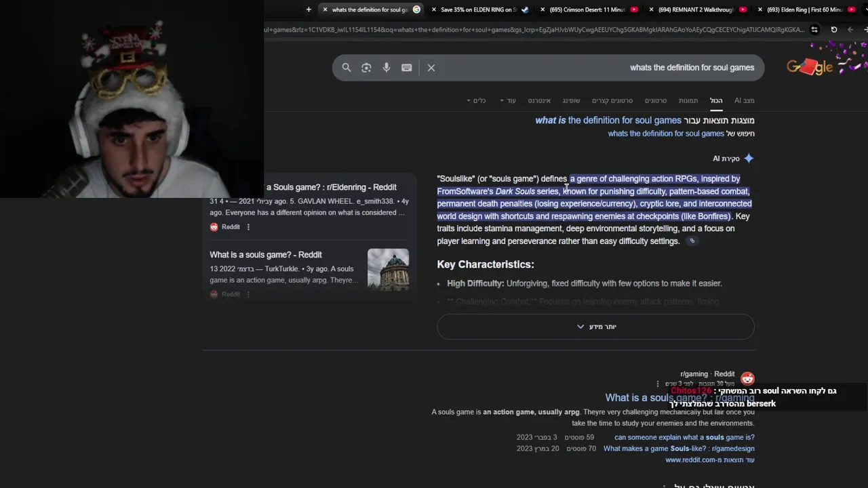The width and height of the screenshot is (868, 488).
Task: Clear the search query with the X
Action: (x=431, y=68)
